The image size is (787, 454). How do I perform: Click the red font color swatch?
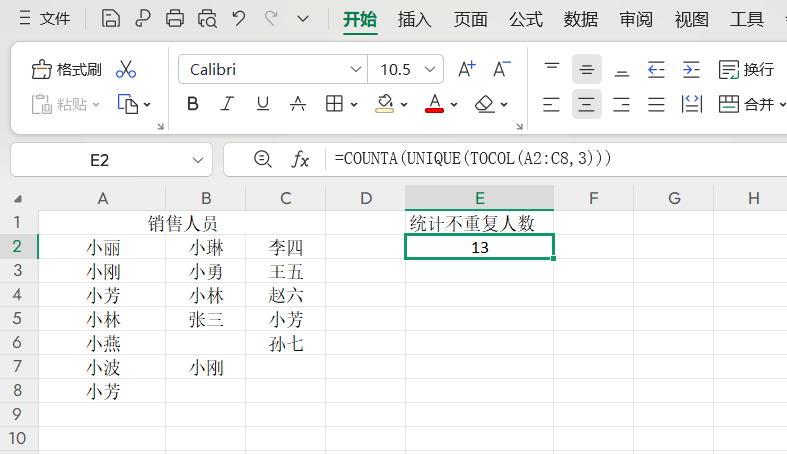click(434, 104)
